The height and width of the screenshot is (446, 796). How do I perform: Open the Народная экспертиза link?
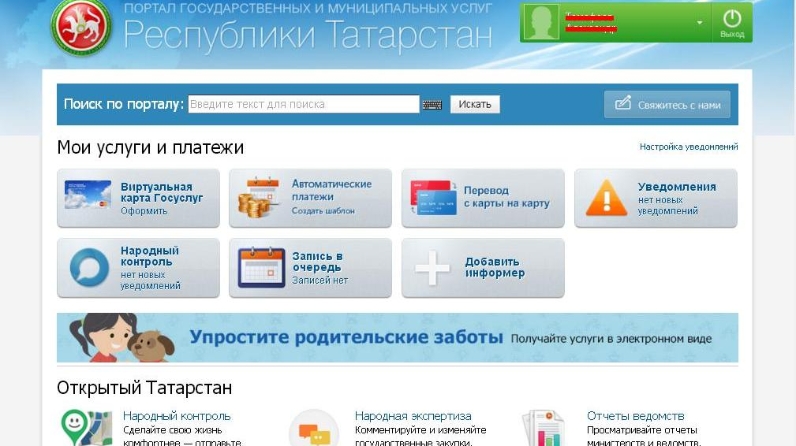click(x=412, y=415)
